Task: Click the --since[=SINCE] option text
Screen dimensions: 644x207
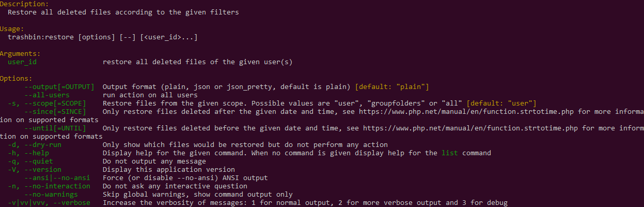Action: click(55, 112)
